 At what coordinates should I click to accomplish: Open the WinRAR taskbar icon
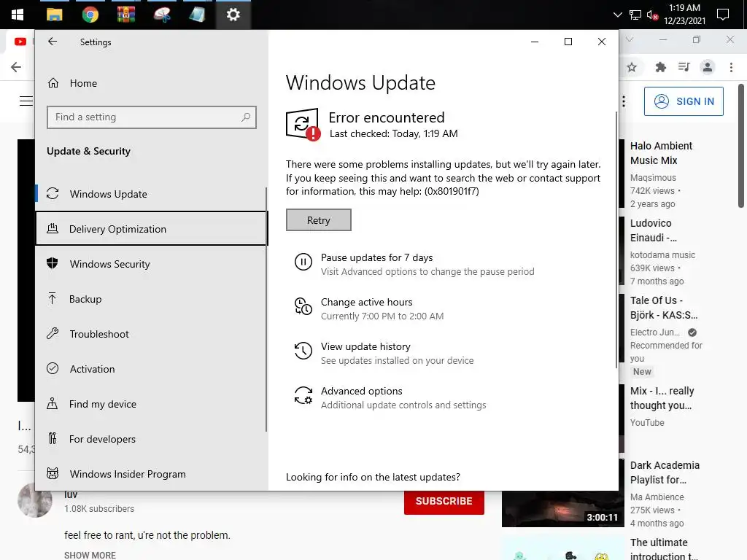click(125, 15)
